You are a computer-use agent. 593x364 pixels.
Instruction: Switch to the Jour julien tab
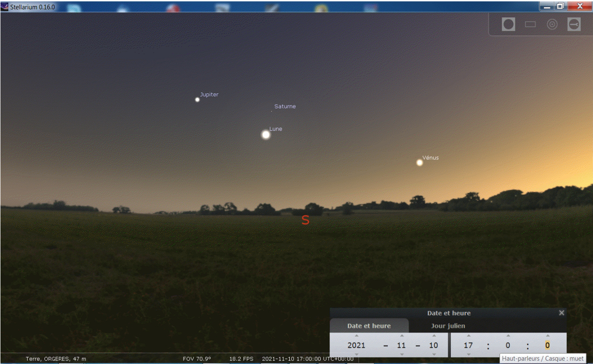[448, 326]
